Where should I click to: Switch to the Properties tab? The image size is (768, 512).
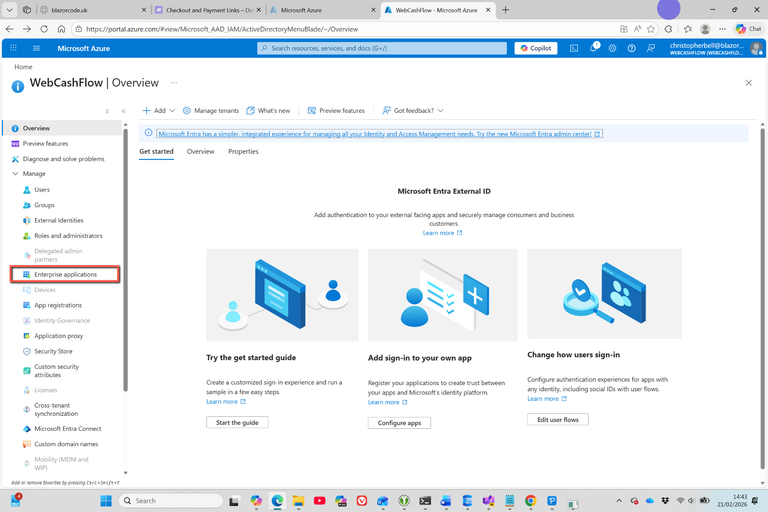click(243, 152)
